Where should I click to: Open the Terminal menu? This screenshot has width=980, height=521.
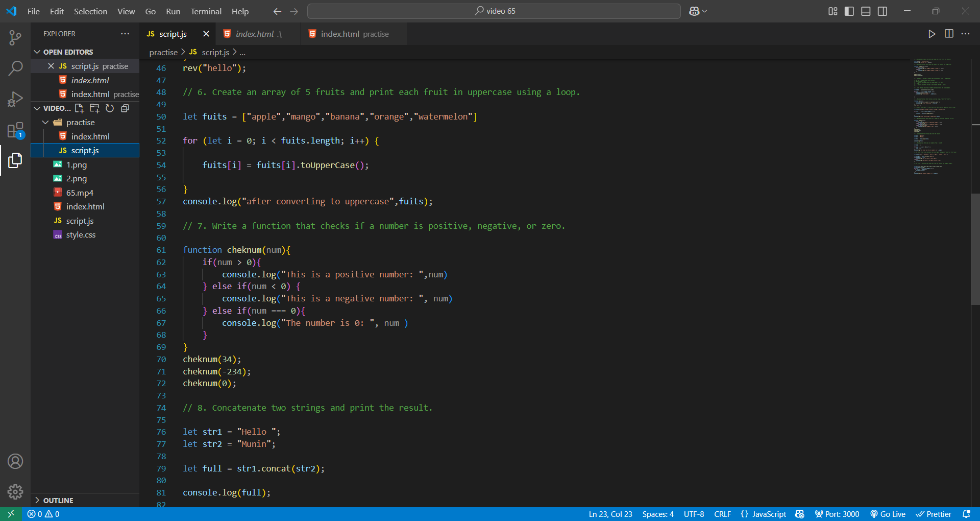(206, 11)
